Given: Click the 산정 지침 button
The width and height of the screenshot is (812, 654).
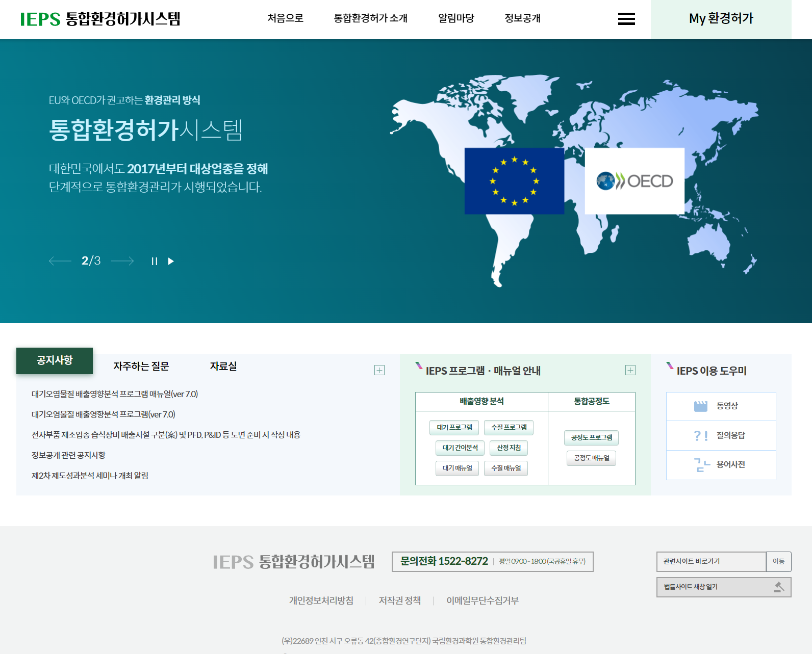Looking at the screenshot, I should 509,448.
